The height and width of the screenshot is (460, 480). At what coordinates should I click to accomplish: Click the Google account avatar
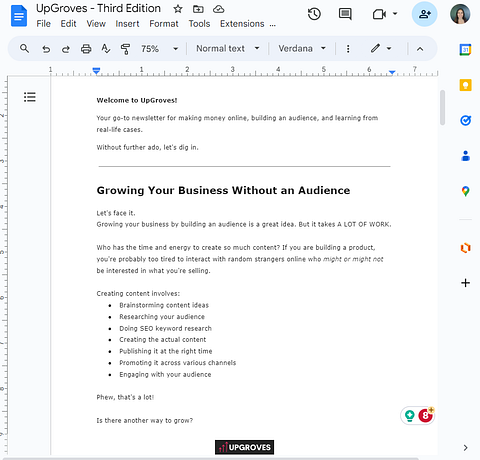point(460,14)
